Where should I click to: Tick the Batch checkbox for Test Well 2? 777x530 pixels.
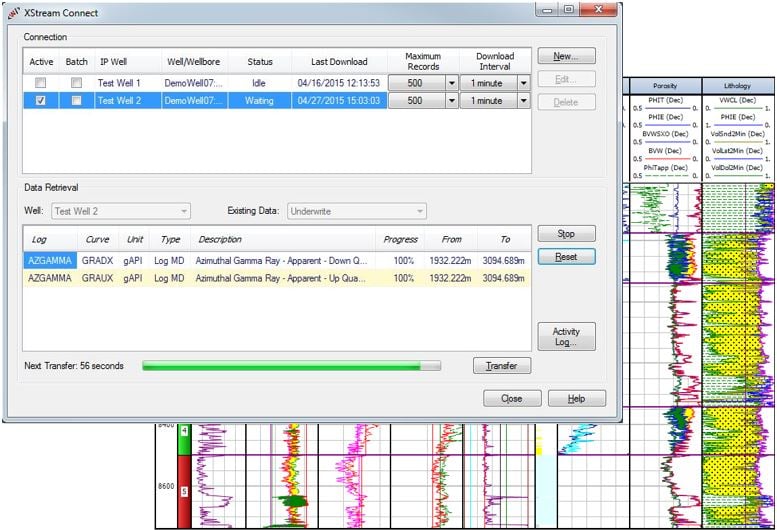[x=76, y=101]
